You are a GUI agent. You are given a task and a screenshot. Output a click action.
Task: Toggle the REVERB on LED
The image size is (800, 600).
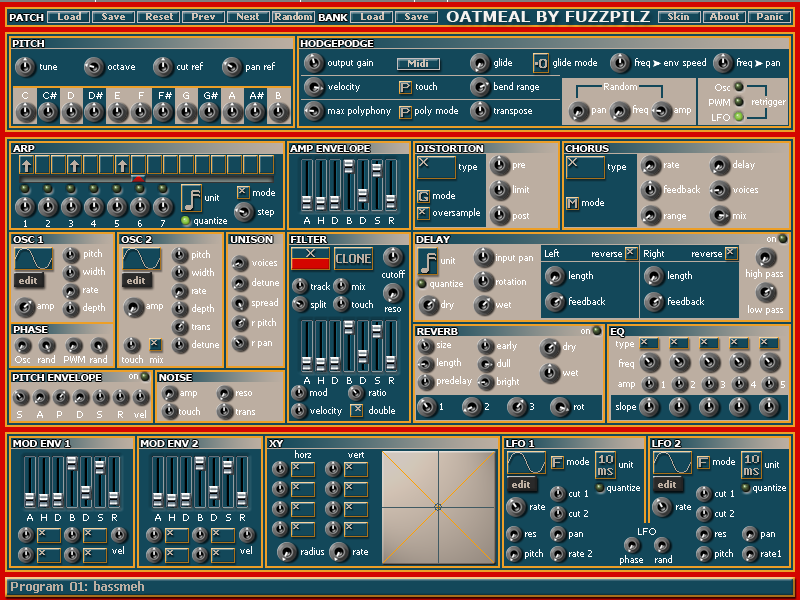point(596,331)
